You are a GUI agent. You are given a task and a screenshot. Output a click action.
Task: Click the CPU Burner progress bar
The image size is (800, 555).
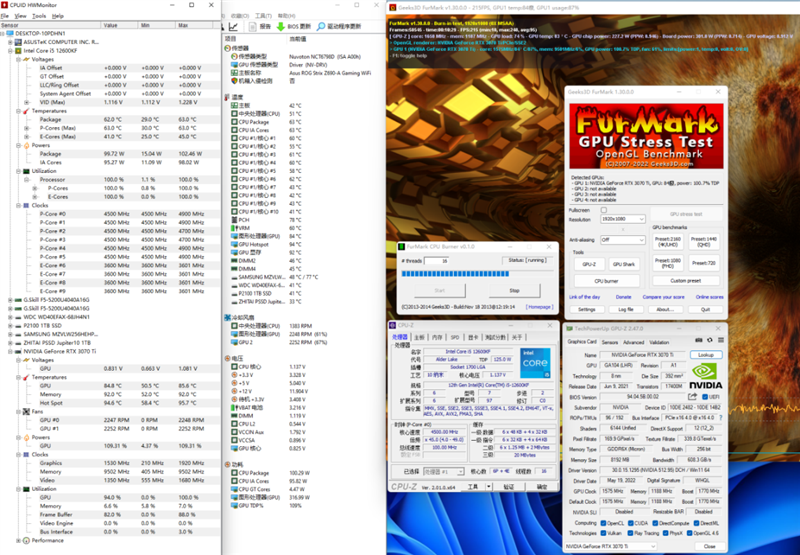478,274
